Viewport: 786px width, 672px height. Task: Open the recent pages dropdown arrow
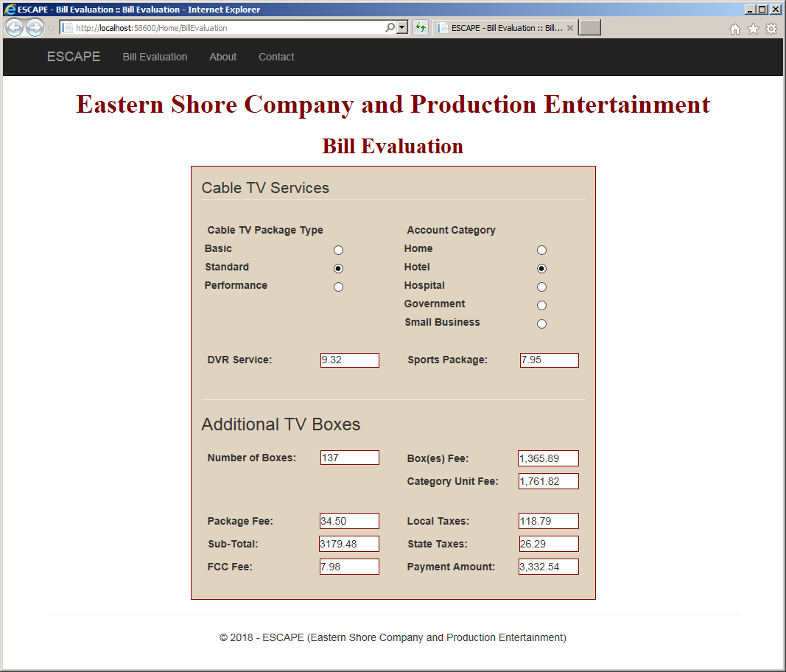[51, 28]
